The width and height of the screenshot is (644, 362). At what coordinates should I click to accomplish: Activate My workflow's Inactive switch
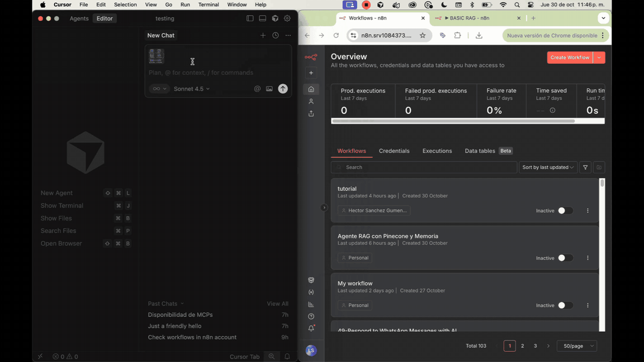point(565,305)
